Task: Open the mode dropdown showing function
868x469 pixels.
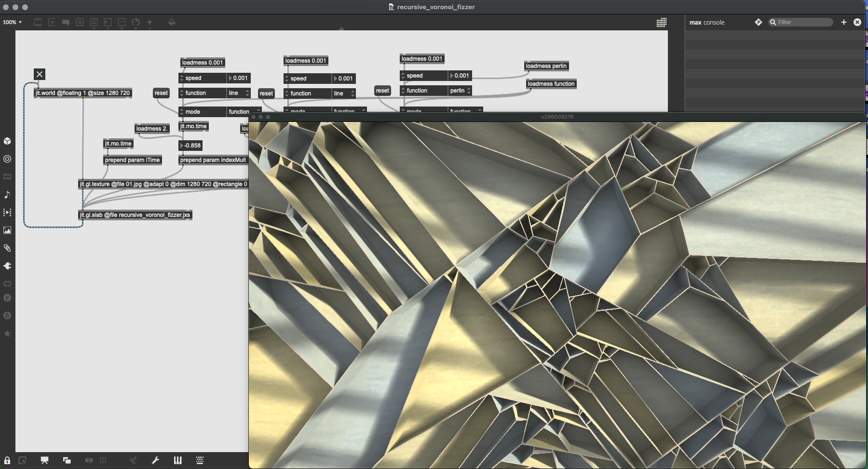Action: [x=244, y=112]
